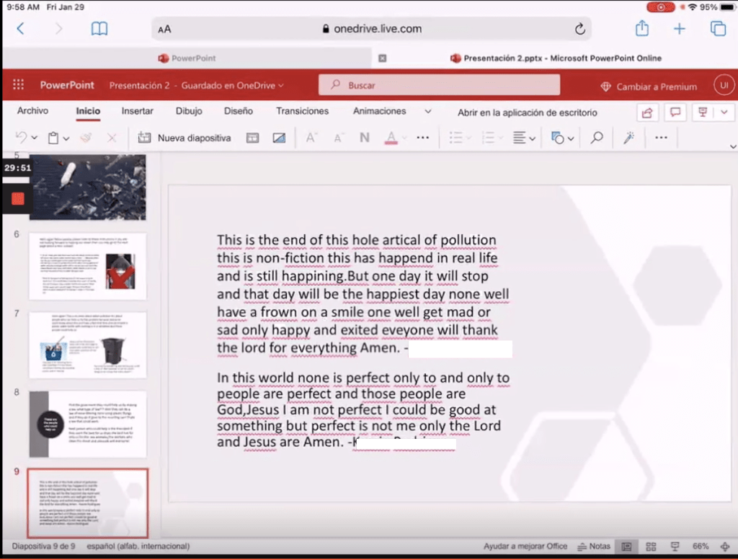Viewport: 738px width, 560px height.
Task: Open the Insertar tab
Action: pyautogui.click(x=137, y=112)
